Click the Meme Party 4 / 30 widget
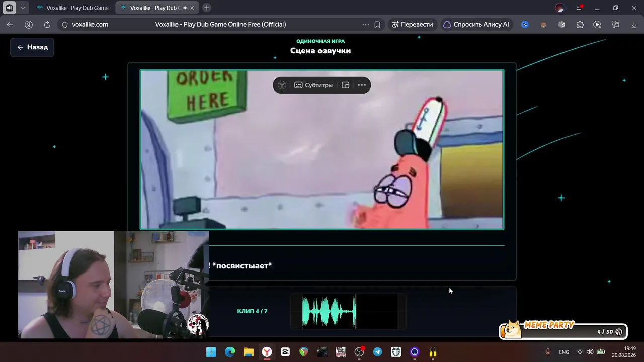Viewport: 644px width, 362px height. (x=563, y=331)
